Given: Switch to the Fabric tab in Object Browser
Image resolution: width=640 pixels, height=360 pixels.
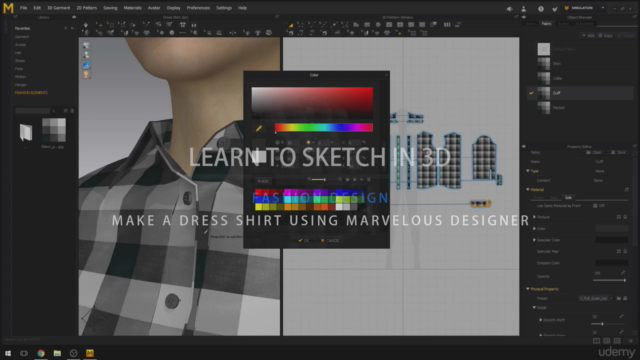Looking at the screenshot, I should click(x=546, y=24).
